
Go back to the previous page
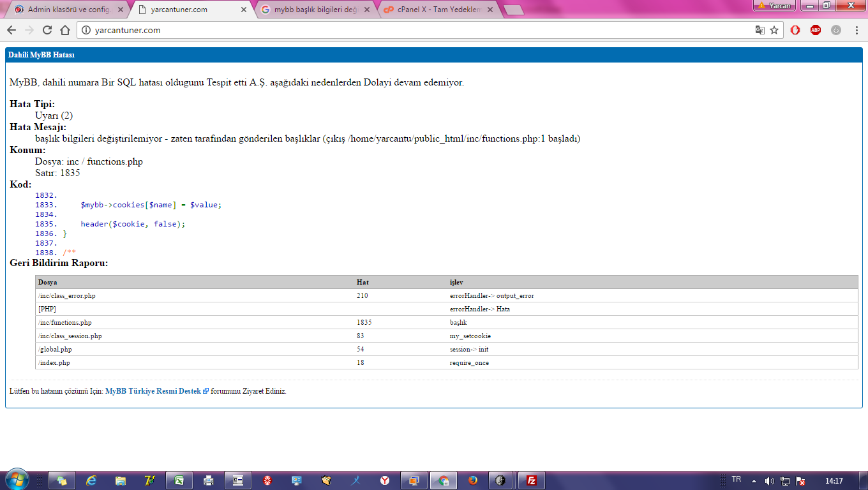[11, 30]
